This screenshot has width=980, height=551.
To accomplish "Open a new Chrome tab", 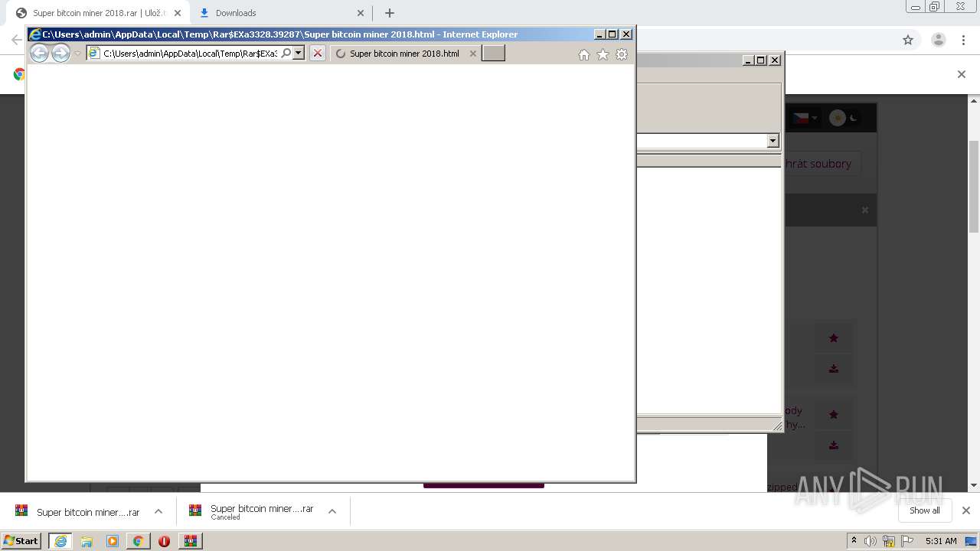I will [x=390, y=13].
